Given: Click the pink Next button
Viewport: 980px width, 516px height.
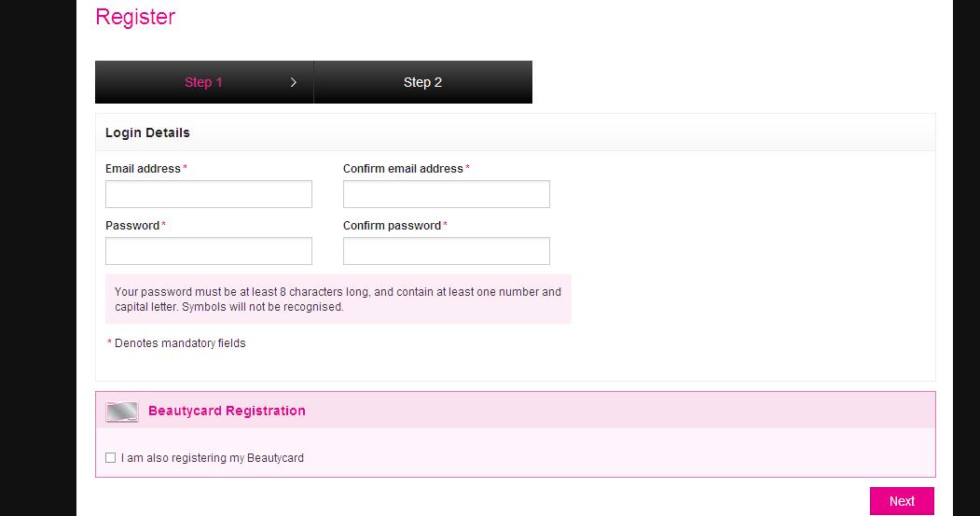Looking at the screenshot, I should tap(902, 501).
